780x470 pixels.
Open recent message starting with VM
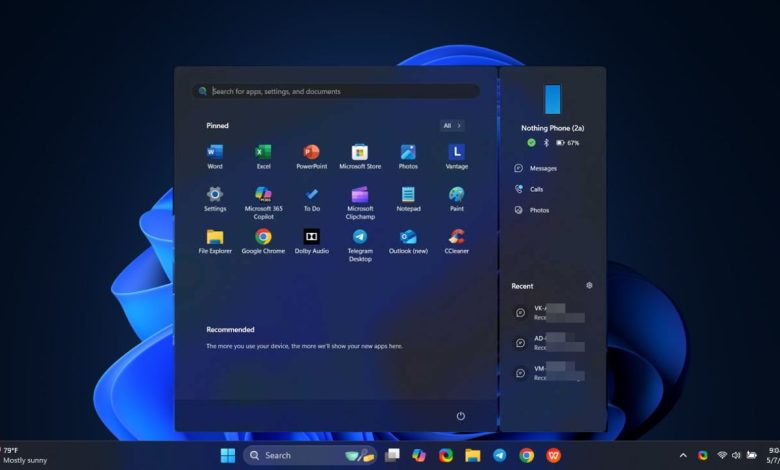pos(549,373)
